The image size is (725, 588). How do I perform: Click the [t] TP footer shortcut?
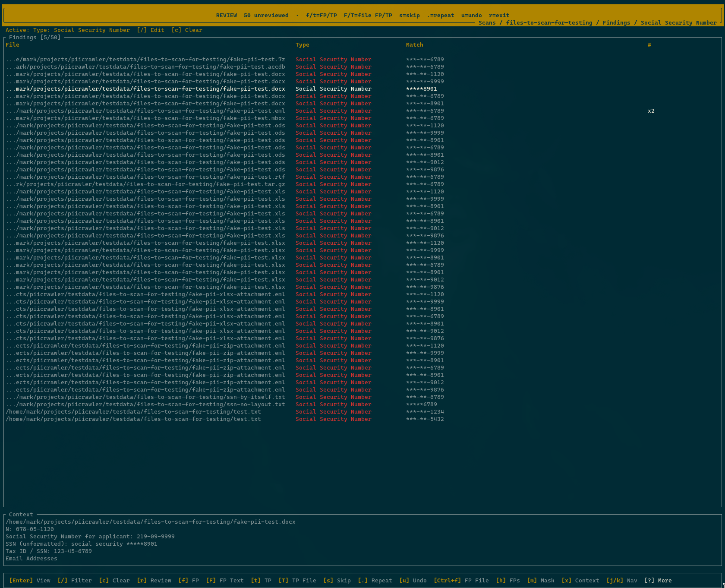pos(261,580)
